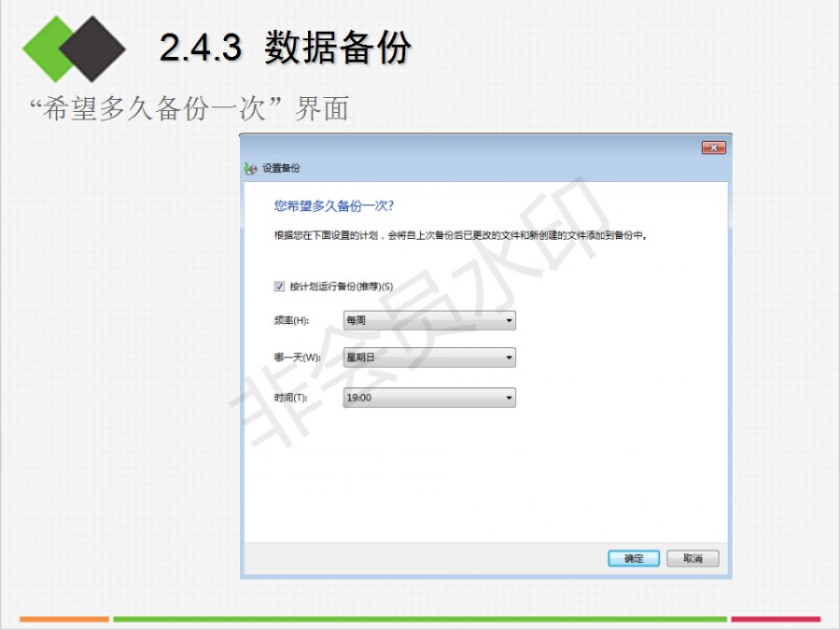Click the backup icon beside 设置备份 title

click(250, 169)
